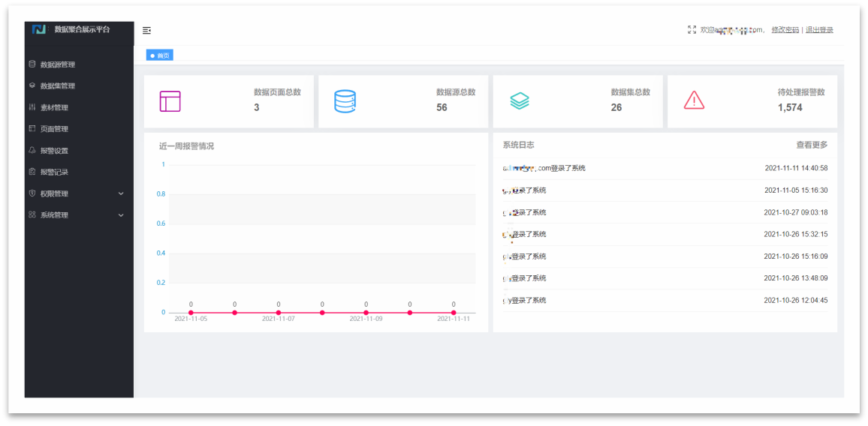Open 报警设置 from the sidebar
The width and height of the screenshot is (868, 426).
click(54, 151)
